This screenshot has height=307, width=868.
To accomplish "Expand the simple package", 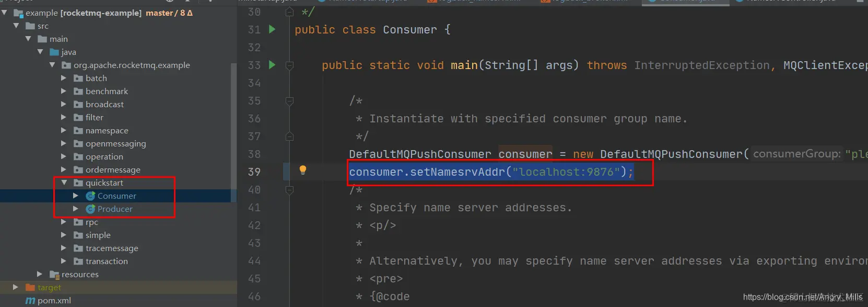I will point(64,235).
